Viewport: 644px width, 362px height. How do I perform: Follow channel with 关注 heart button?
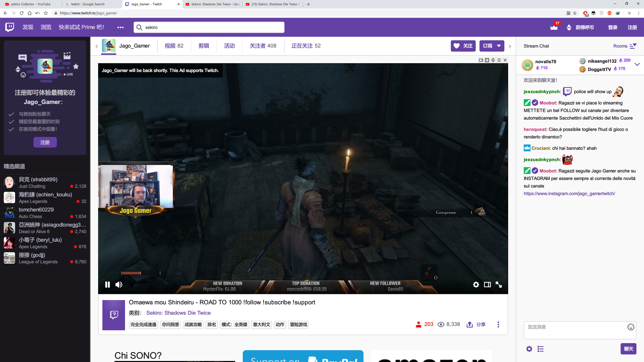tap(463, 46)
